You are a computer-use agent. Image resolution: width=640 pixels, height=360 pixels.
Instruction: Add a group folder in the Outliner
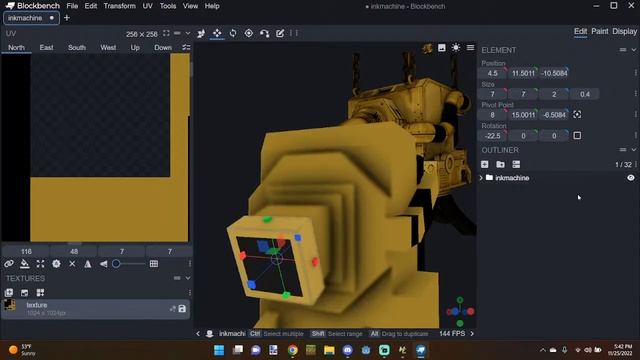[x=500, y=164]
